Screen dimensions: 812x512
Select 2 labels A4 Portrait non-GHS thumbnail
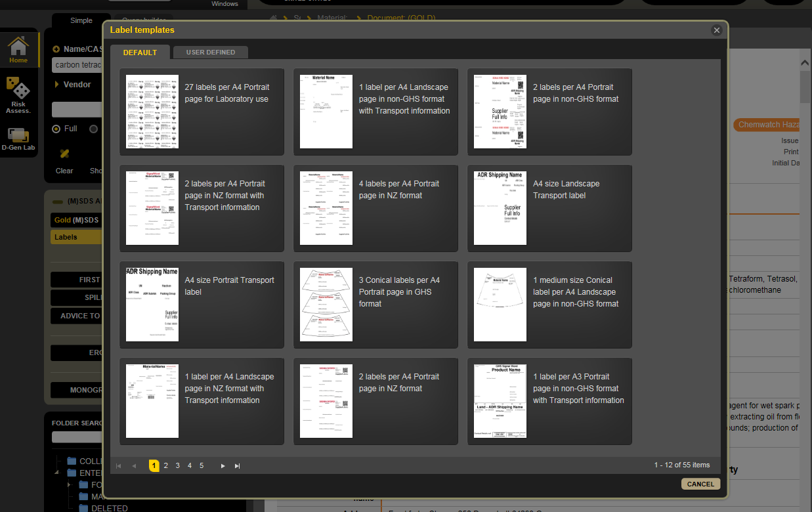pos(500,112)
